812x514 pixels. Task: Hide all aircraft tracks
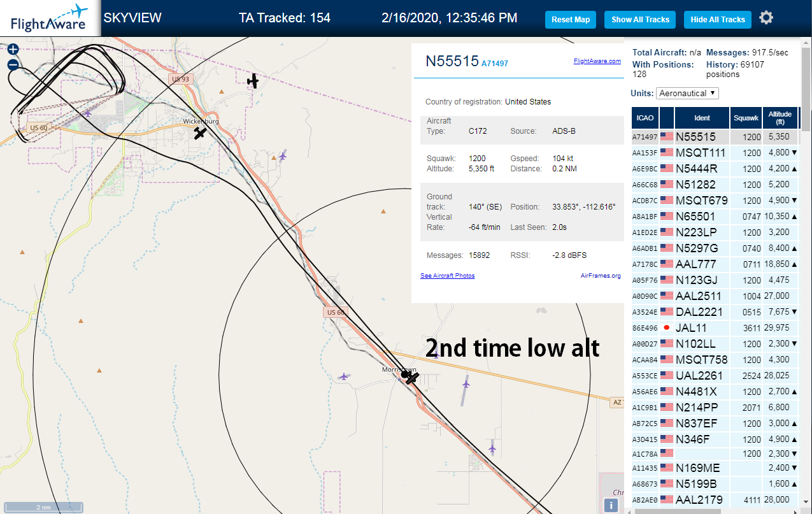pos(718,19)
